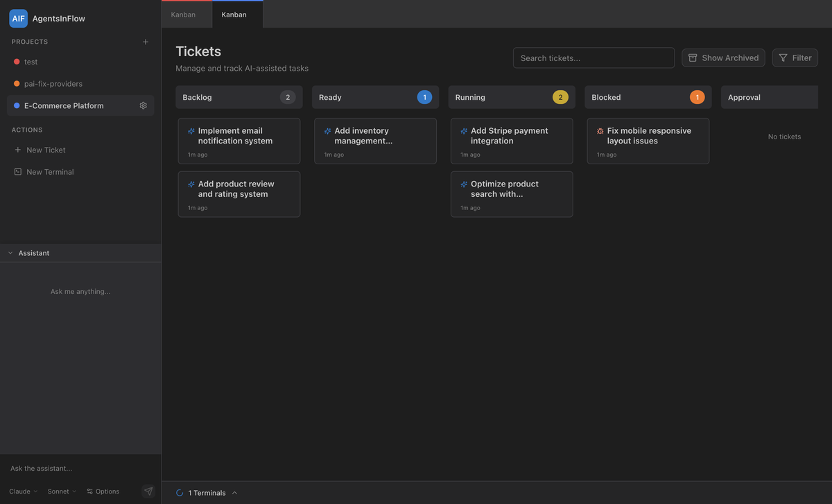The width and height of the screenshot is (832, 504).
Task: Click the Search tickets input field
Action: (x=593, y=58)
